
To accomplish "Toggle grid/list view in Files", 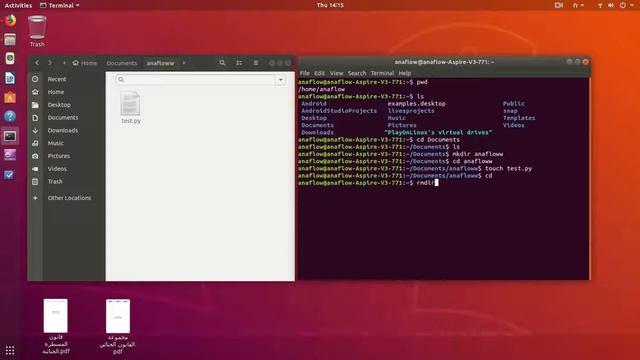I will click(239, 63).
